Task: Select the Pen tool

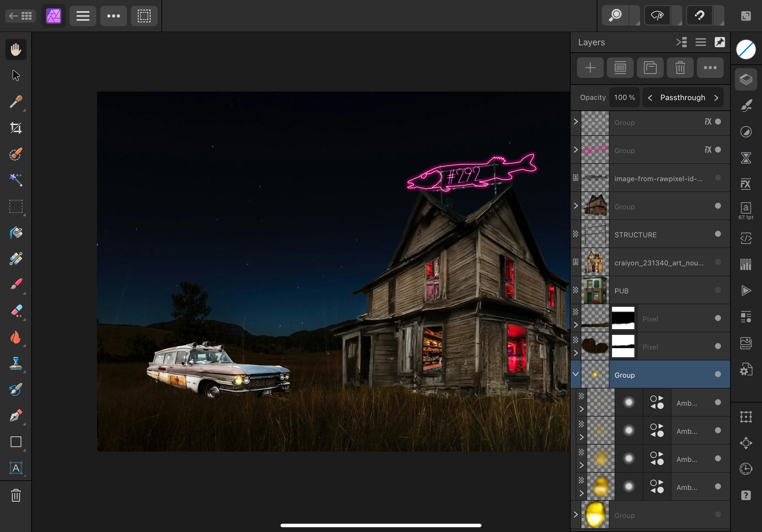Action: coord(16,416)
